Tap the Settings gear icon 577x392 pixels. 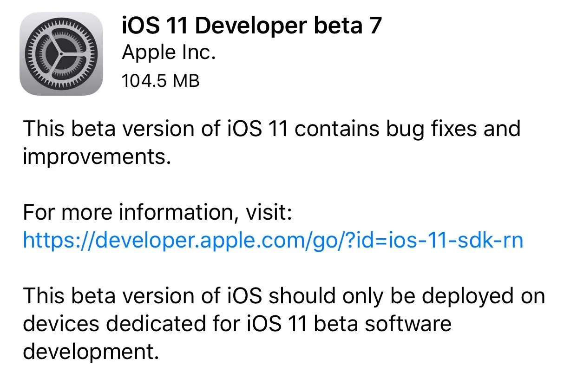tap(61, 54)
